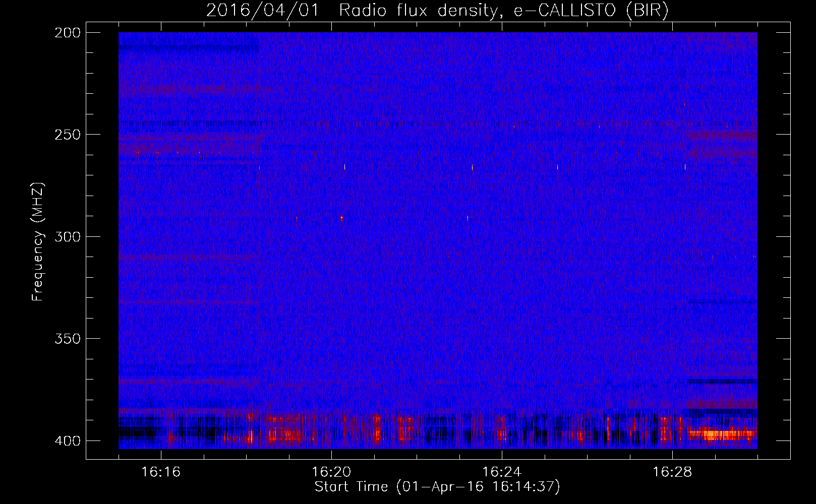
Task: Click the 200 frequency tick label
Action: pyautogui.click(x=67, y=33)
